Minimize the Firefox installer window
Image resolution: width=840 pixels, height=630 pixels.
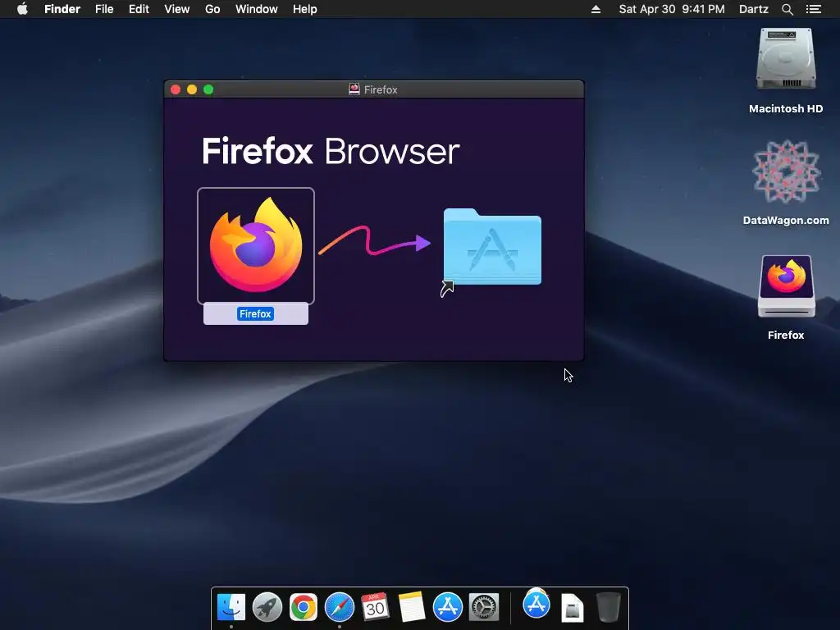[x=192, y=89]
